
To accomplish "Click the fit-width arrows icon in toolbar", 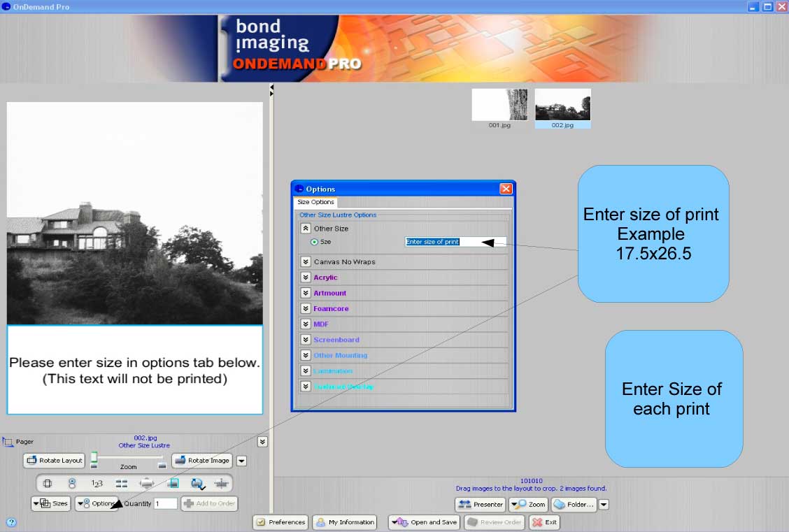I will pos(147,483).
